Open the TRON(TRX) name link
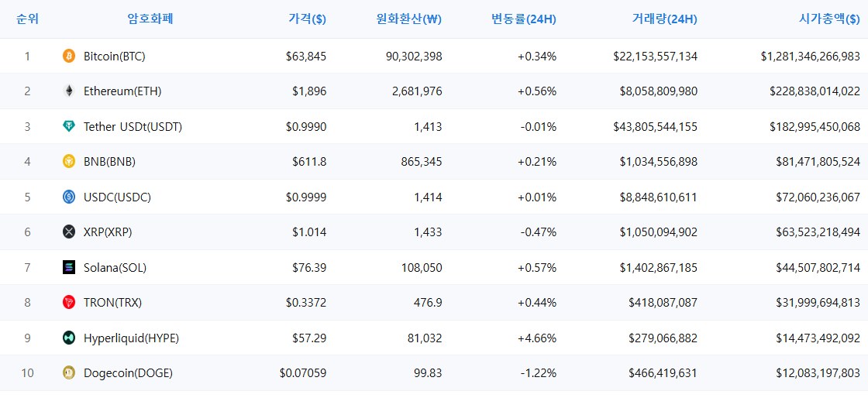Image resolution: width=868 pixels, height=398 pixels. click(x=113, y=302)
